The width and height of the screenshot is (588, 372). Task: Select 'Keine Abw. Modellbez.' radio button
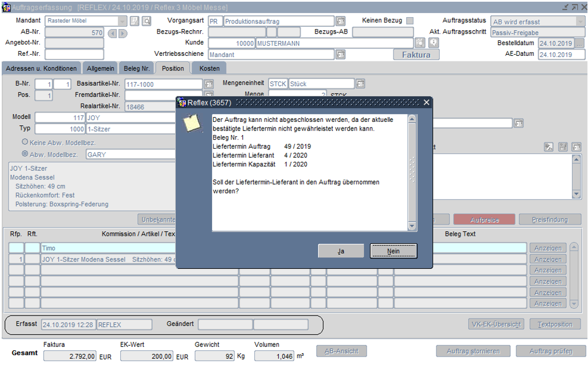tap(25, 142)
